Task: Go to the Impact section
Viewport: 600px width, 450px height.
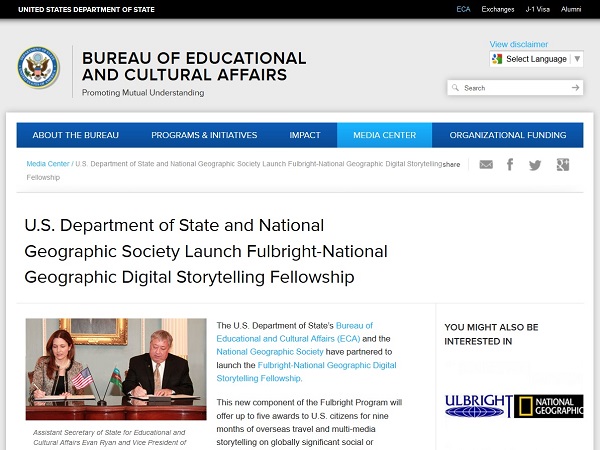Action: [x=305, y=135]
